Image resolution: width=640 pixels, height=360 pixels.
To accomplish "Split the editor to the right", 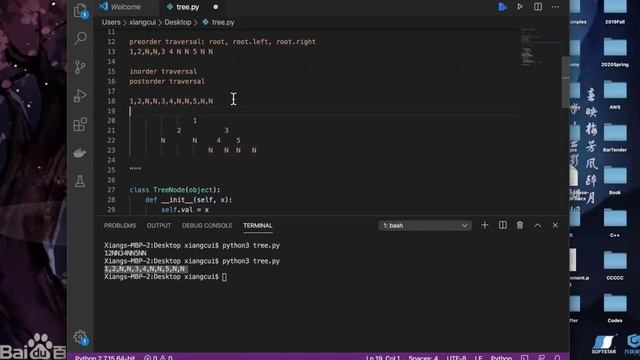I will 538,7.
